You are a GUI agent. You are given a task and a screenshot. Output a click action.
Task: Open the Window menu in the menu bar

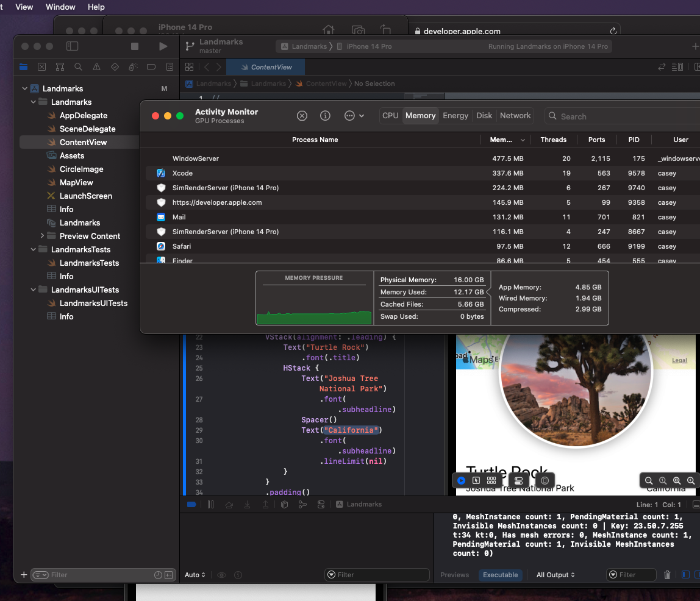60,7
